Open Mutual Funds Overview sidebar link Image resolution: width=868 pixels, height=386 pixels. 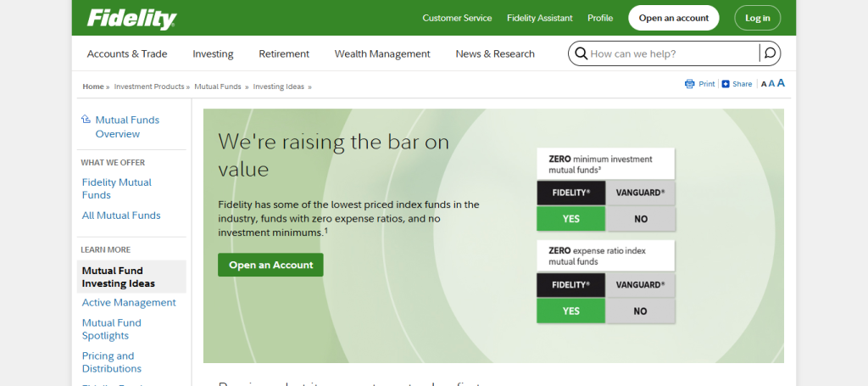(x=127, y=126)
